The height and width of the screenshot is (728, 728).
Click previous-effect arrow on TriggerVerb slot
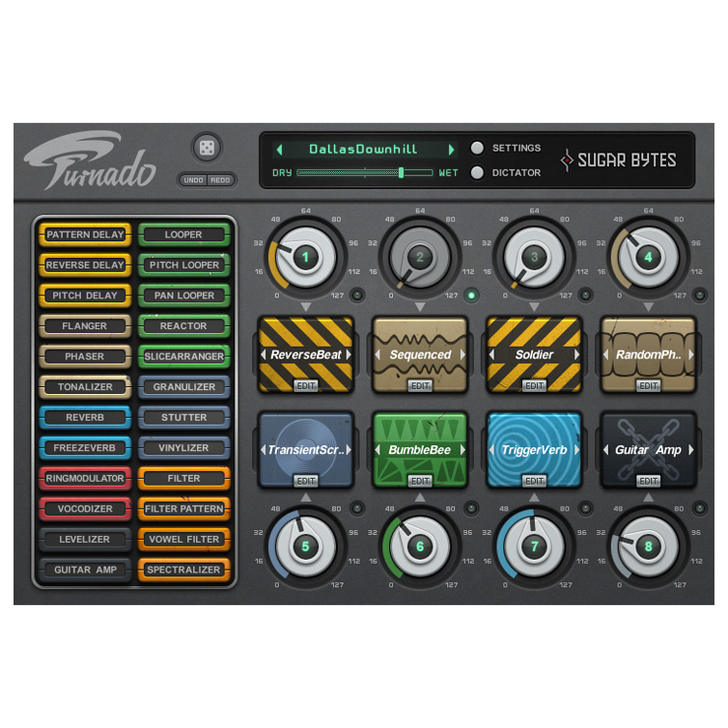pos(492,450)
